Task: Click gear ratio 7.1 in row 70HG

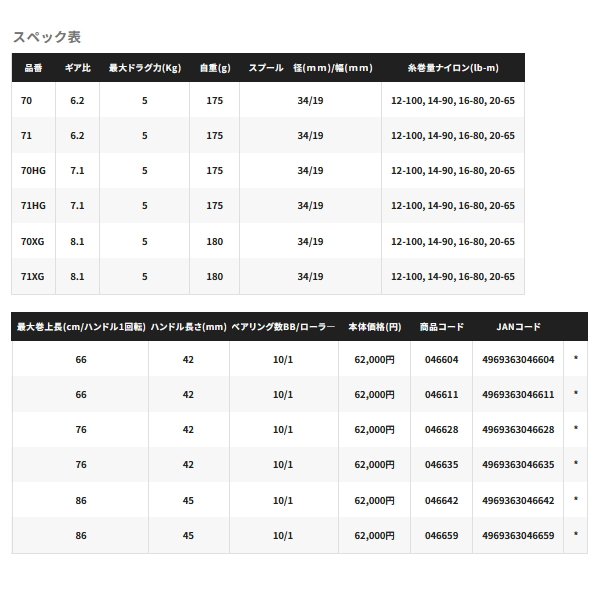Action: 77,171
